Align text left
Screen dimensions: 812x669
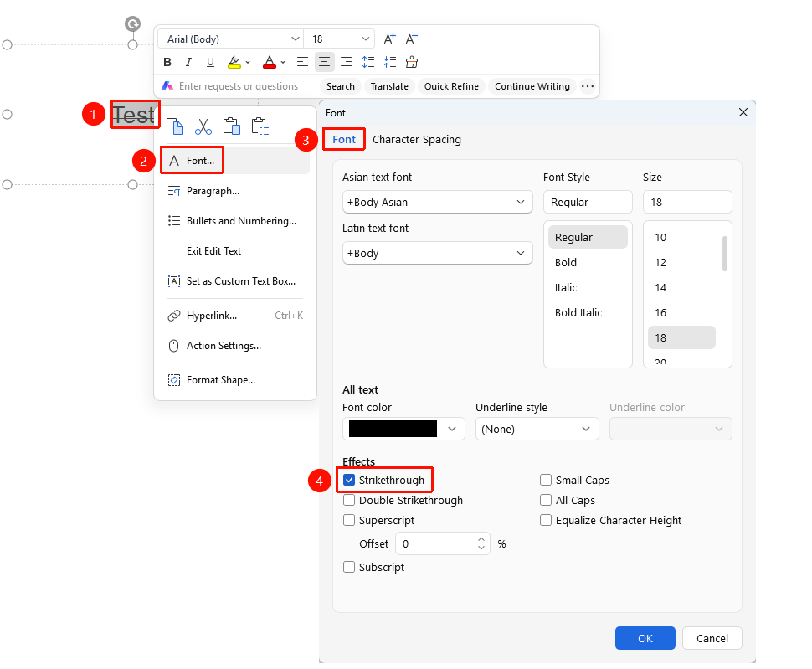click(x=302, y=62)
